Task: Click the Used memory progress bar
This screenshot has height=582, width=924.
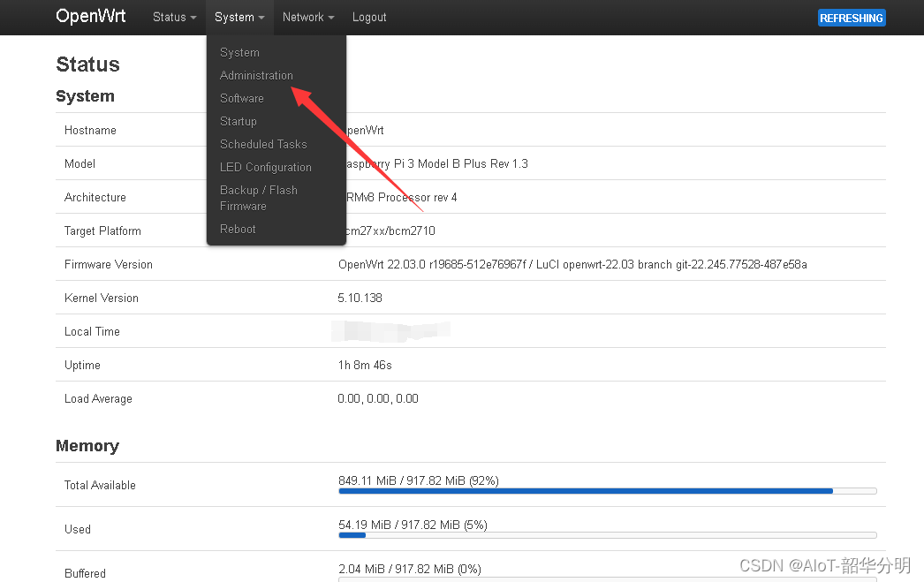Action: (x=608, y=535)
